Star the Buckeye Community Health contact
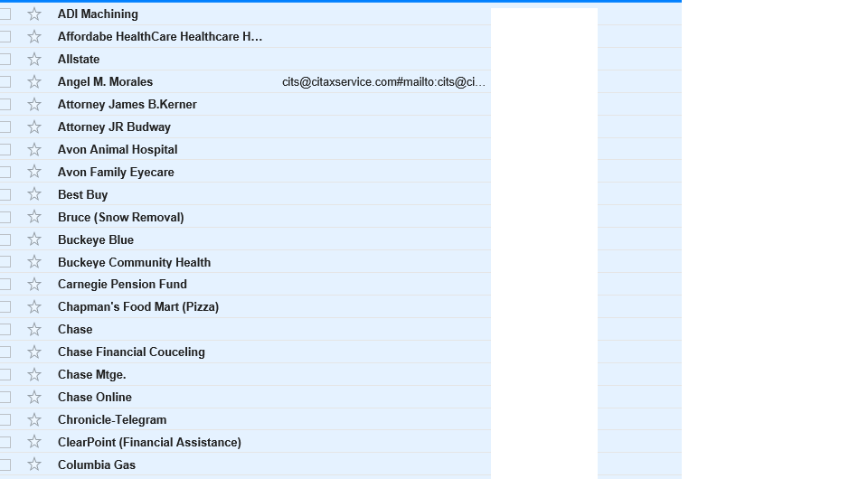 [x=34, y=262]
